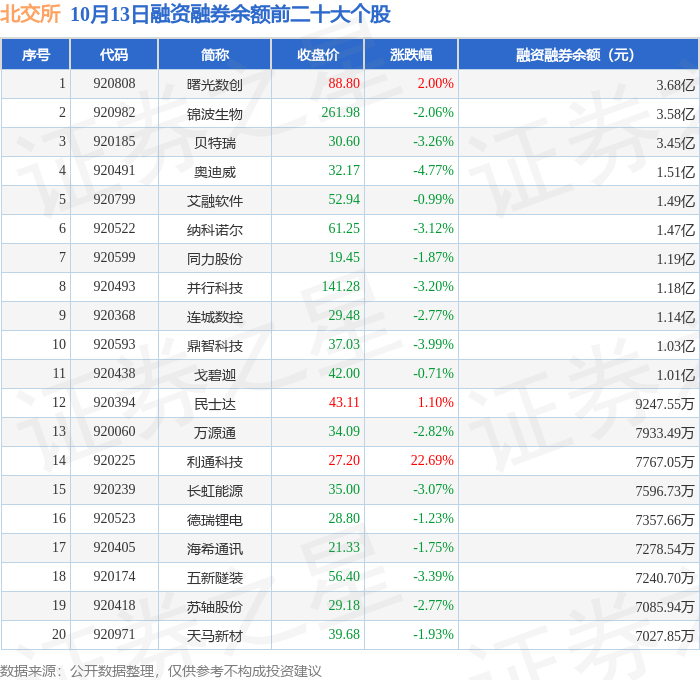Click closing price 43.11
The height and width of the screenshot is (680, 700).
pyautogui.click(x=344, y=403)
